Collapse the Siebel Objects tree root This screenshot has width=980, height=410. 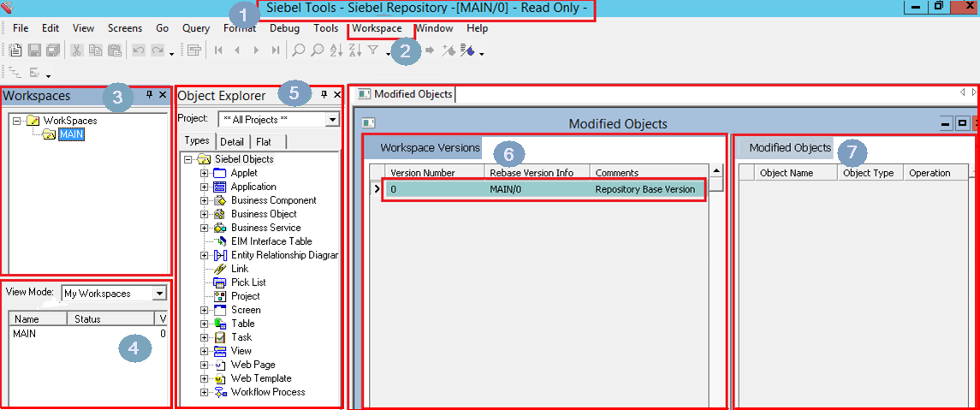coord(189,159)
